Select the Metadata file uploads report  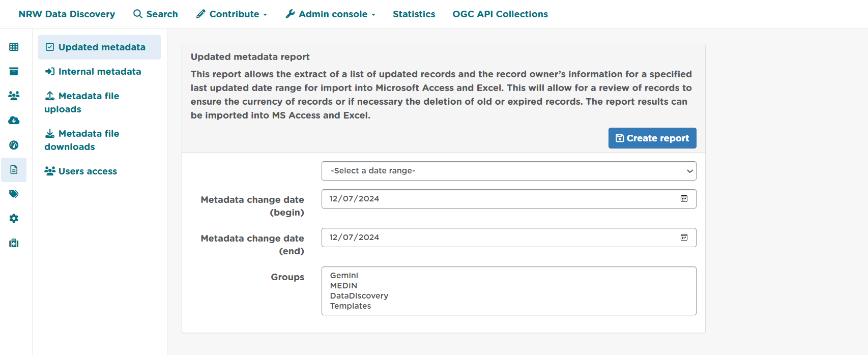[99, 103]
